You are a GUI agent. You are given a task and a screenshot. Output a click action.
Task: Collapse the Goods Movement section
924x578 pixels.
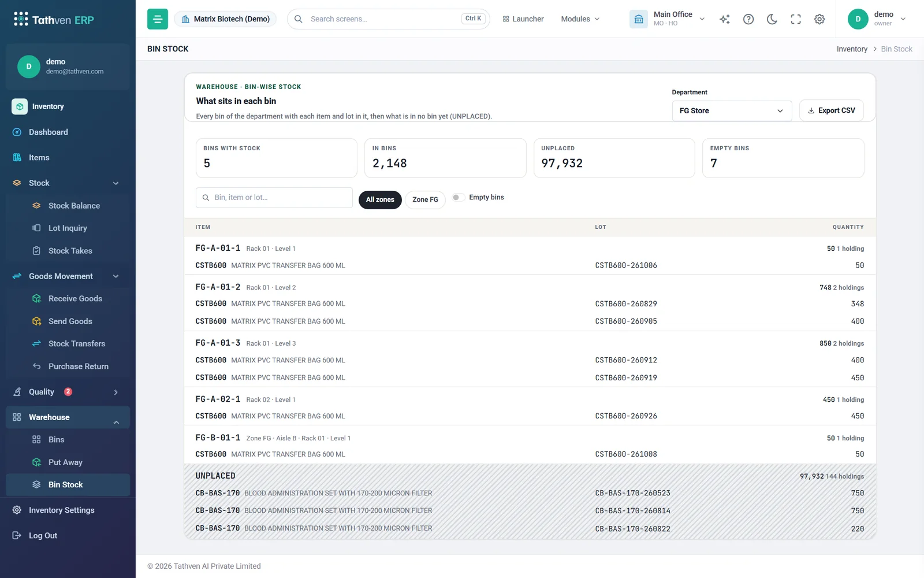[115, 276]
